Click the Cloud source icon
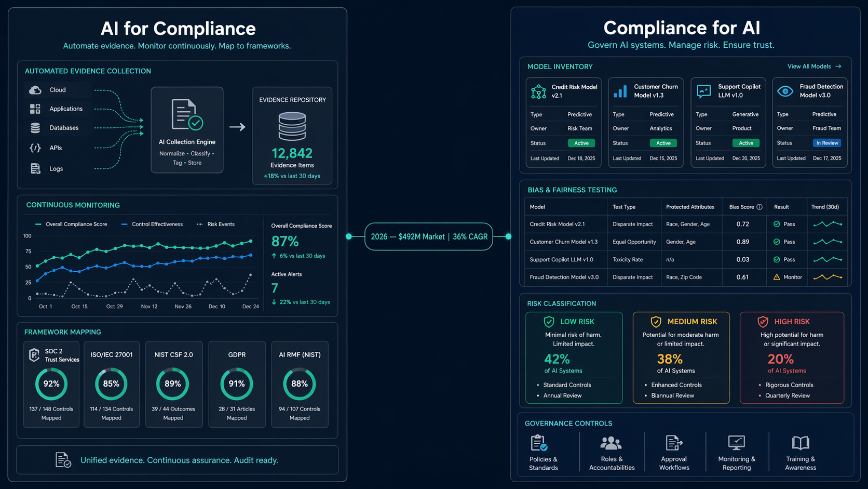868x489 pixels. (35, 90)
